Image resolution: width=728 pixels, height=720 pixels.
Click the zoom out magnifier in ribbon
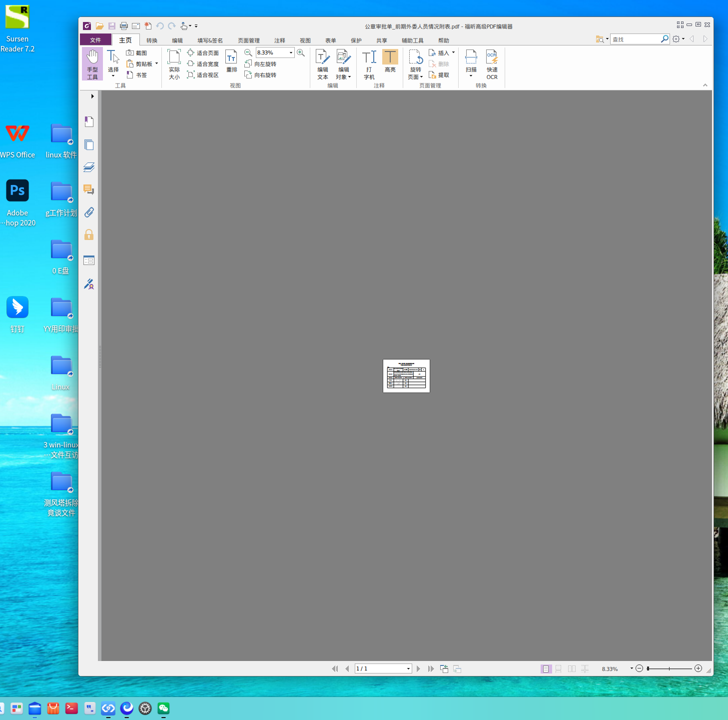248,52
